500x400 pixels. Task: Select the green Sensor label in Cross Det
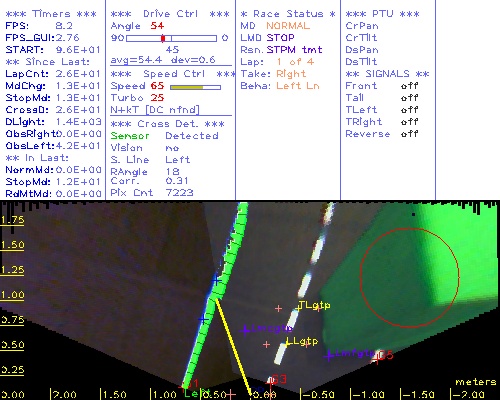pos(130,136)
